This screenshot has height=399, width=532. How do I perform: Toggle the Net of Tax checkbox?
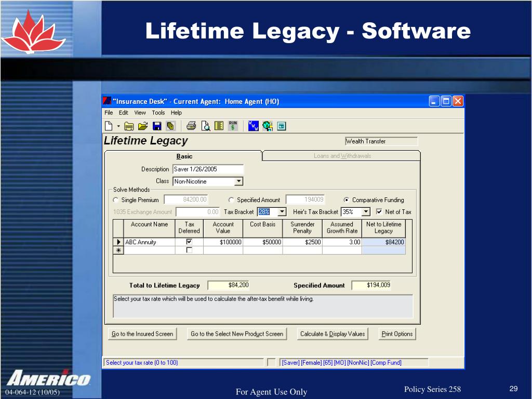379,211
